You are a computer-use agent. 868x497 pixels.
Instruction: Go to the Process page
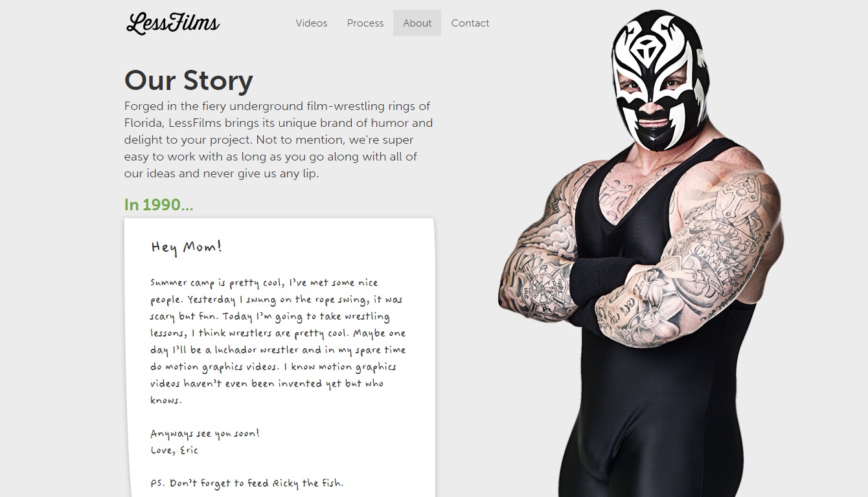pos(365,23)
